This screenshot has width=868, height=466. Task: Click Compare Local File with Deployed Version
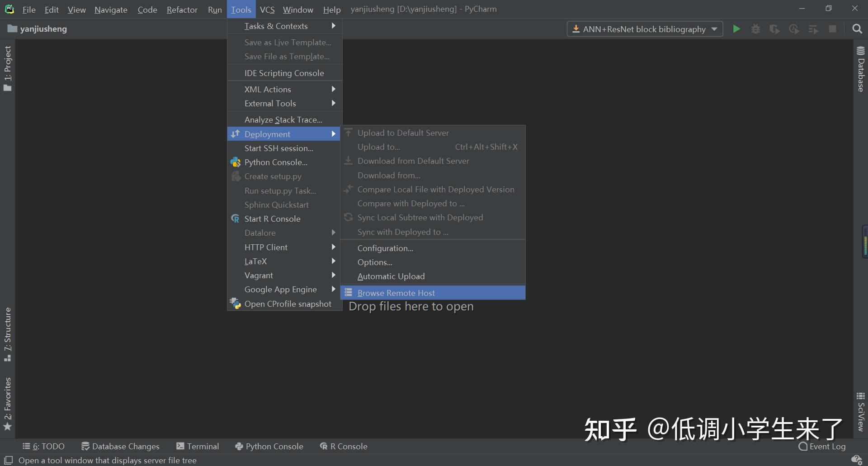[x=433, y=189]
